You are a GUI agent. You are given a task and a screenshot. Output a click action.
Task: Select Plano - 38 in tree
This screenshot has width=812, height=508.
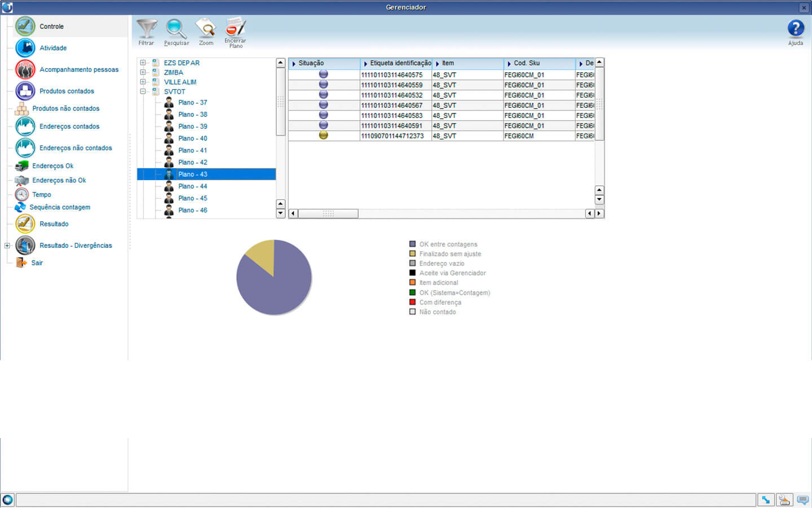point(192,115)
